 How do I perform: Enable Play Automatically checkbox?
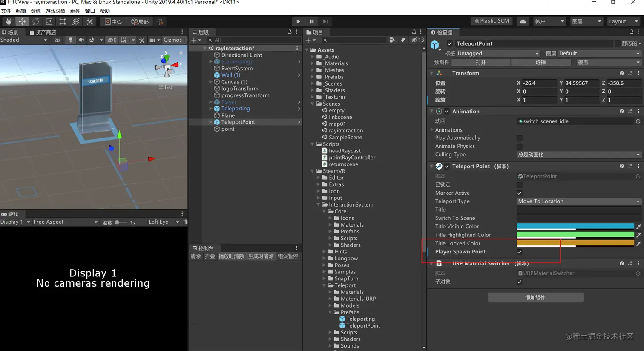[520, 138]
